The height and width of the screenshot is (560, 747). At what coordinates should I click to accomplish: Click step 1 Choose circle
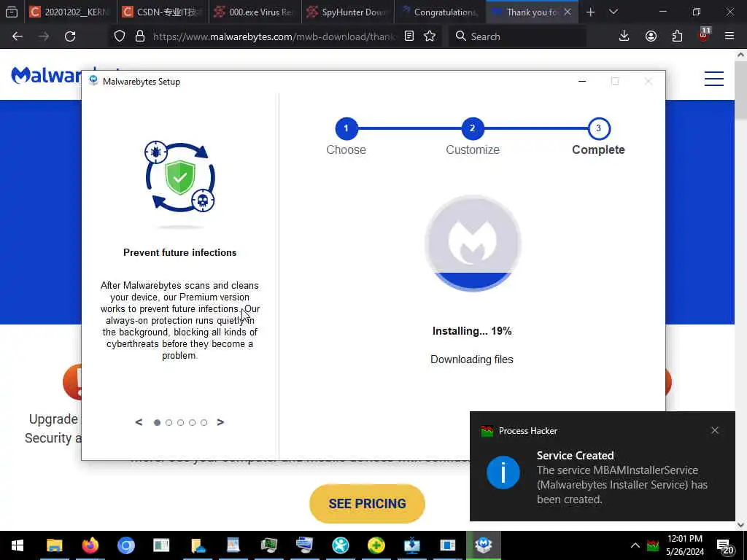point(347,128)
